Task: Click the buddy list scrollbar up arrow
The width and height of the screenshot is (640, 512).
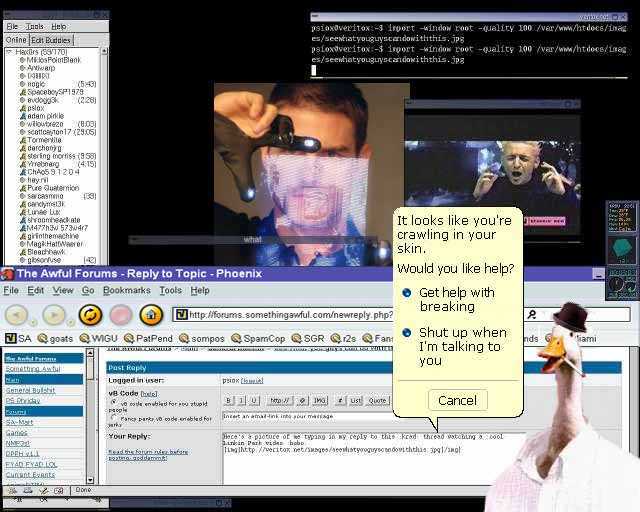Action: (x=104, y=51)
